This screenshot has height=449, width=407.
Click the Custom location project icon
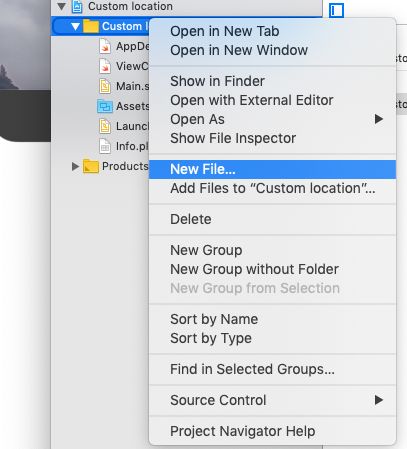tap(77, 6)
